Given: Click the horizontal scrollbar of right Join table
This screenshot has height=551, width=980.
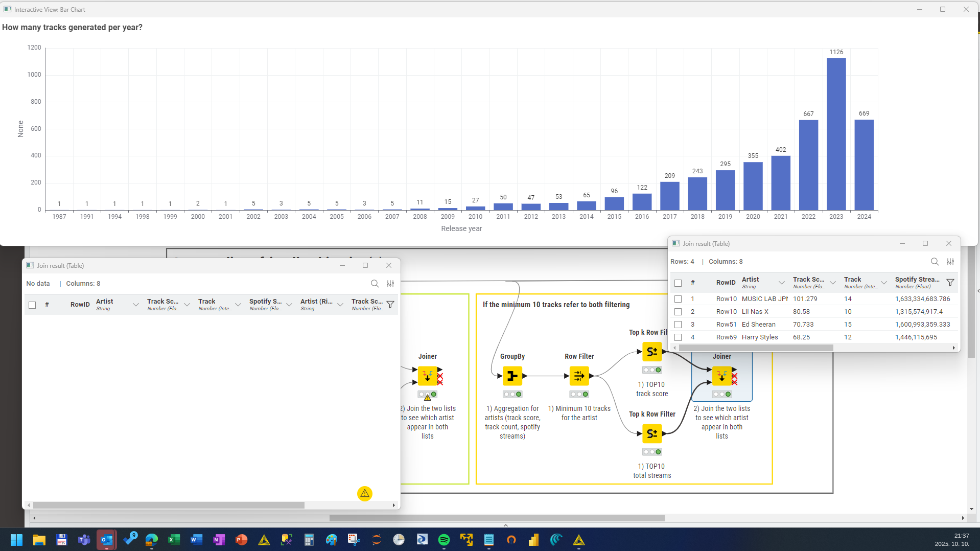Looking at the screenshot, I should point(756,348).
